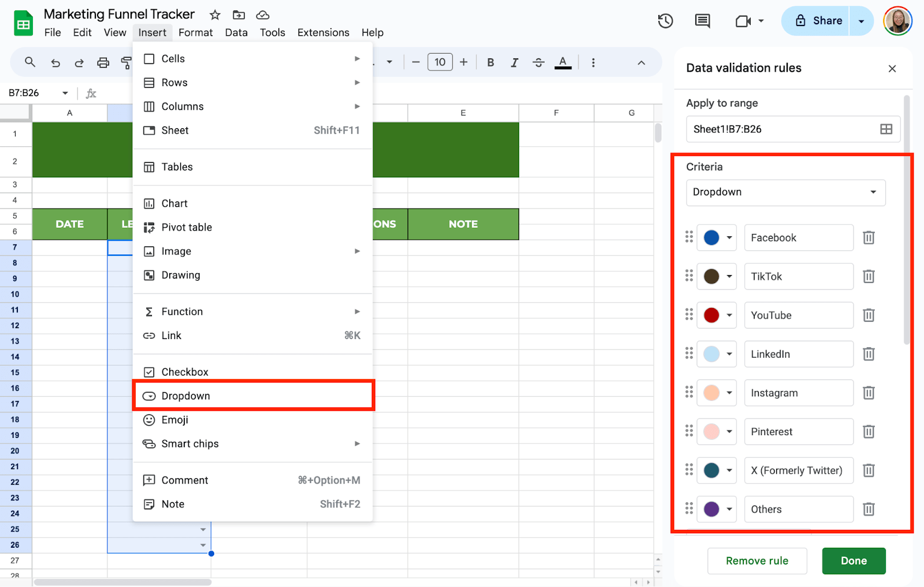Image resolution: width=924 pixels, height=587 pixels.
Task: Click the font size field showing 10
Action: tap(440, 62)
